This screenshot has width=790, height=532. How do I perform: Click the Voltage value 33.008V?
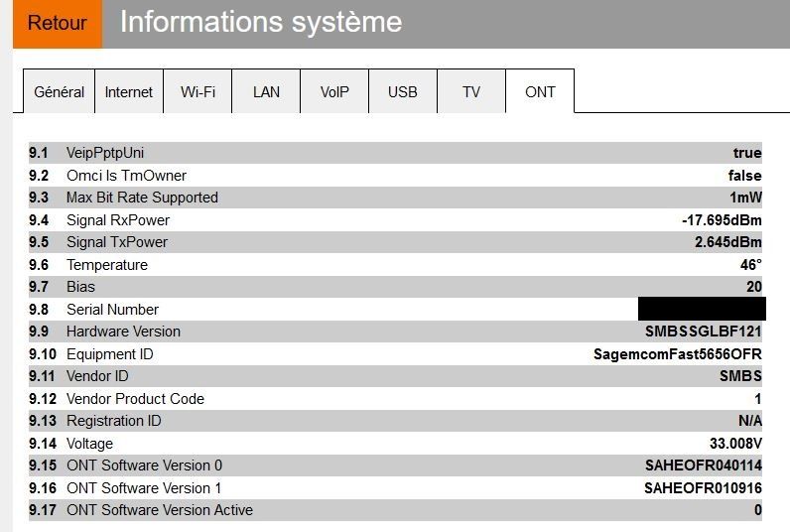pos(735,444)
